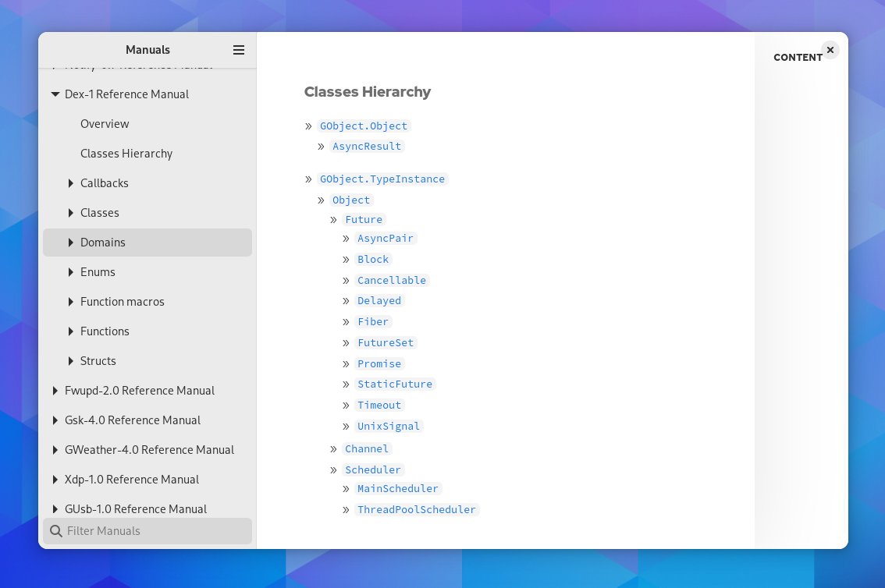The width and height of the screenshot is (885, 588).
Task: Expand the Gsk-4.0 Reference Manual arrow
Action: pyautogui.click(x=55, y=420)
